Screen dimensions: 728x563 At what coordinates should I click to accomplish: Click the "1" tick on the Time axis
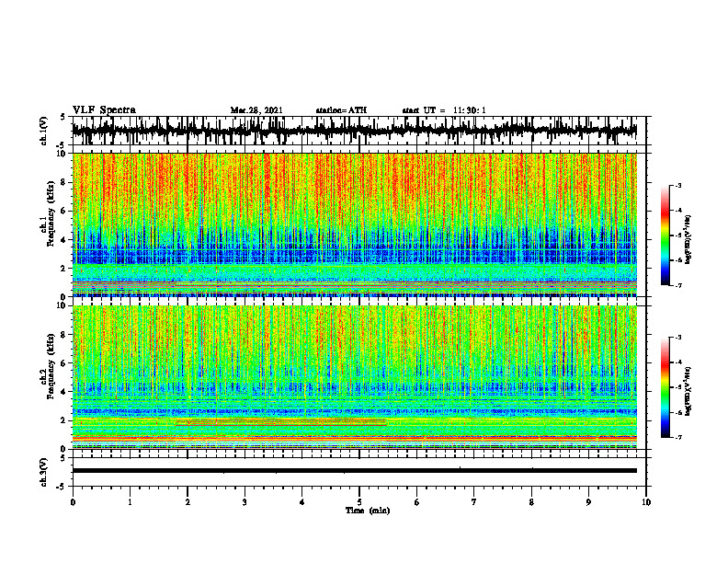pyautogui.click(x=130, y=502)
